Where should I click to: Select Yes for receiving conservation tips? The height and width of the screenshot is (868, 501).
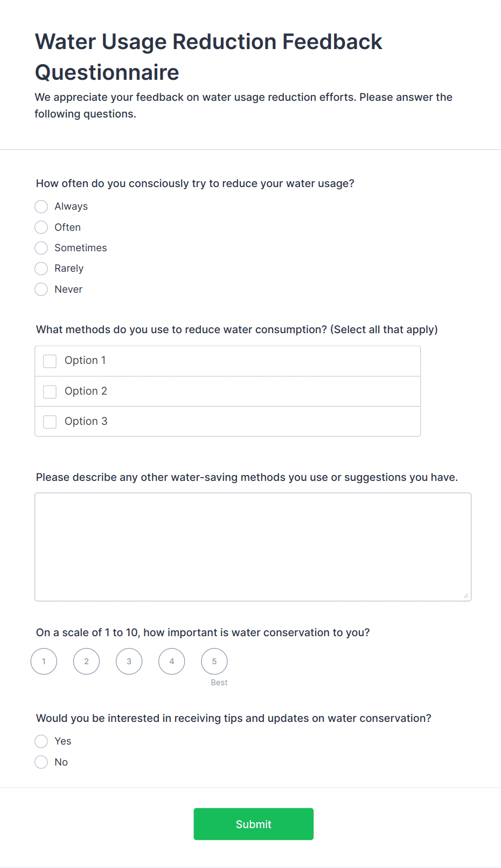coord(41,741)
